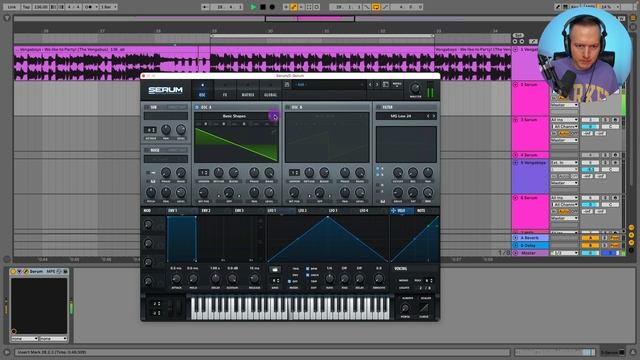Open the Serum MENU button

(x=397, y=84)
